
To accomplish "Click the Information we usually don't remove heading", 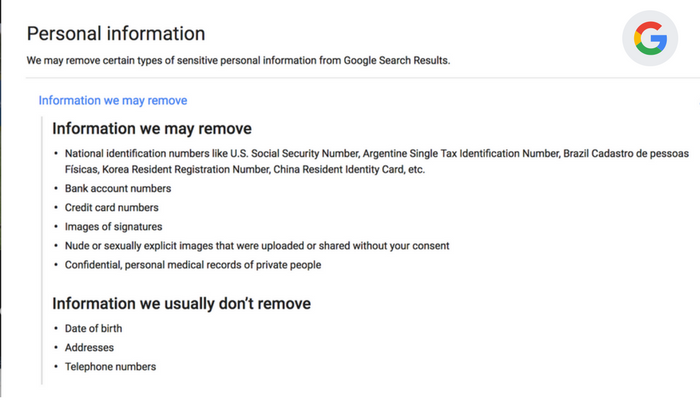I will tap(181, 304).
